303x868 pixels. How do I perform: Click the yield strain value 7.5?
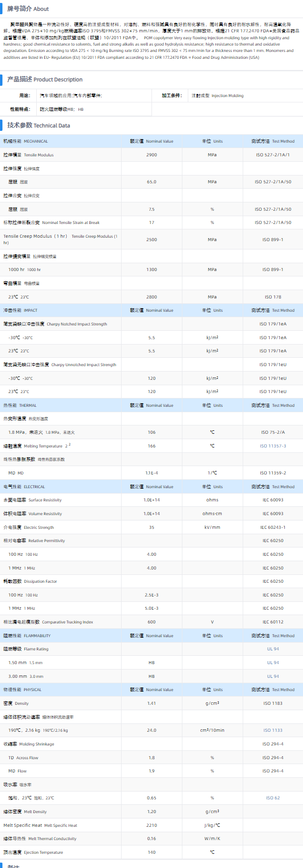point(151,209)
